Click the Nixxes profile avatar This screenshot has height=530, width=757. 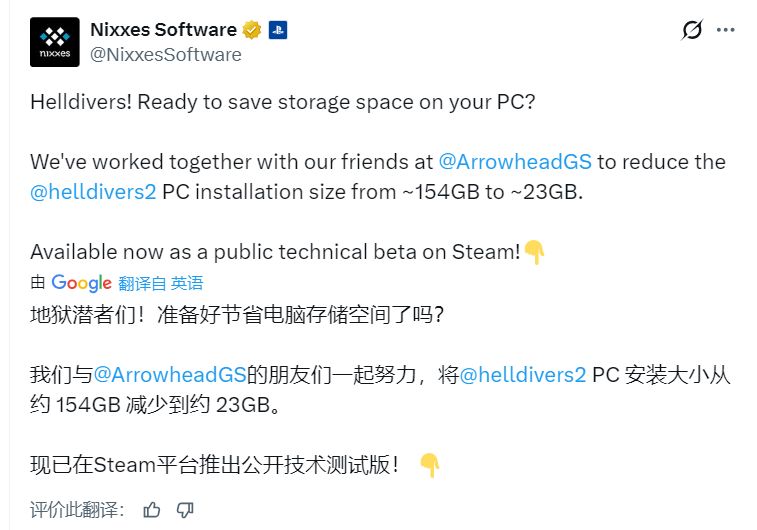tap(54, 42)
